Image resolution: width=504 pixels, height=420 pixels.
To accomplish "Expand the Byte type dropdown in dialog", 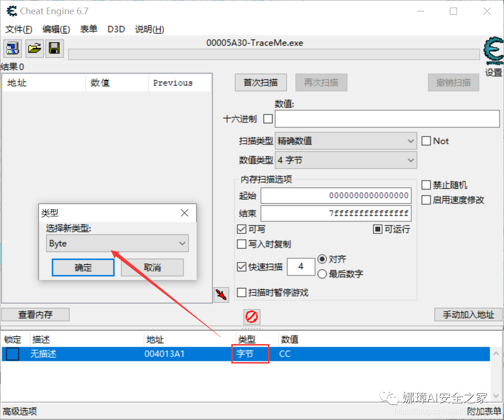I will click(x=117, y=243).
